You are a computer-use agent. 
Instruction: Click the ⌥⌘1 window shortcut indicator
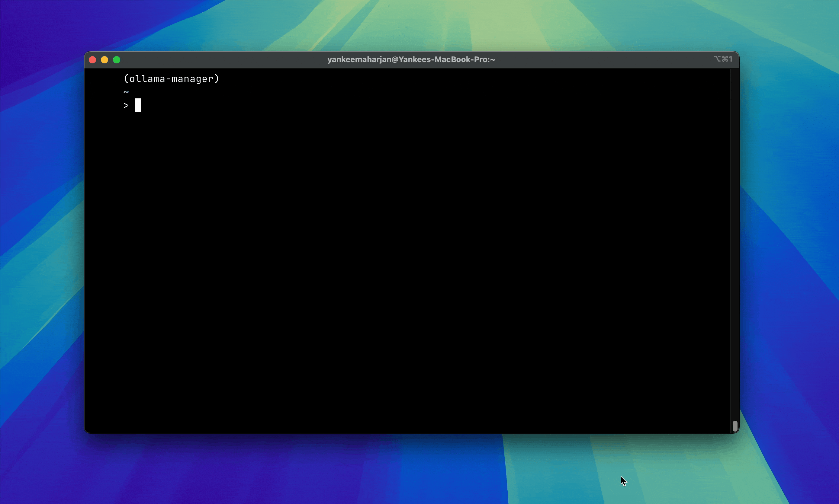(x=723, y=59)
